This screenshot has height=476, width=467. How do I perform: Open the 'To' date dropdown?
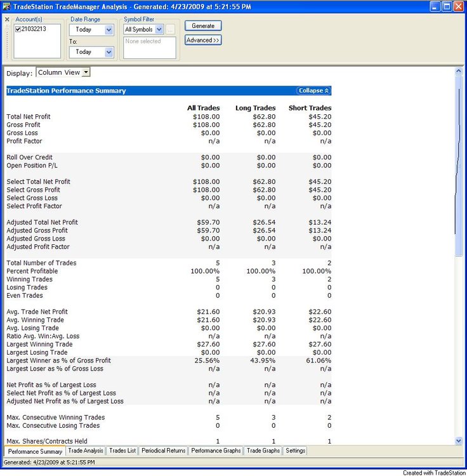tap(109, 52)
